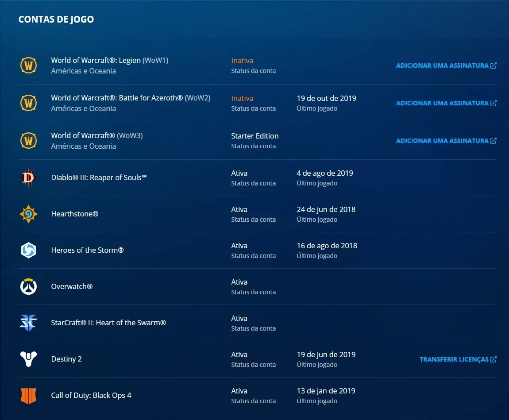
Task: Click Status da conta label in Overwatch row
Action: coord(254,292)
